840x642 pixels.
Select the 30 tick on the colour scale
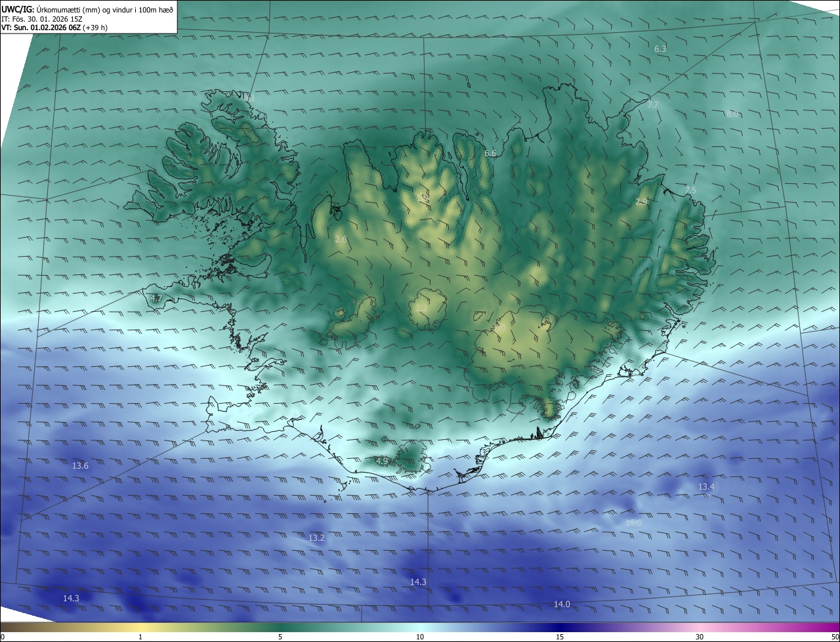[700, 637]
